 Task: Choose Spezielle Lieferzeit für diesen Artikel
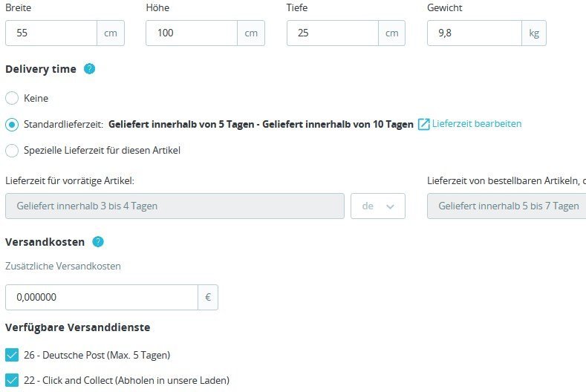click(x=12, y=151)
